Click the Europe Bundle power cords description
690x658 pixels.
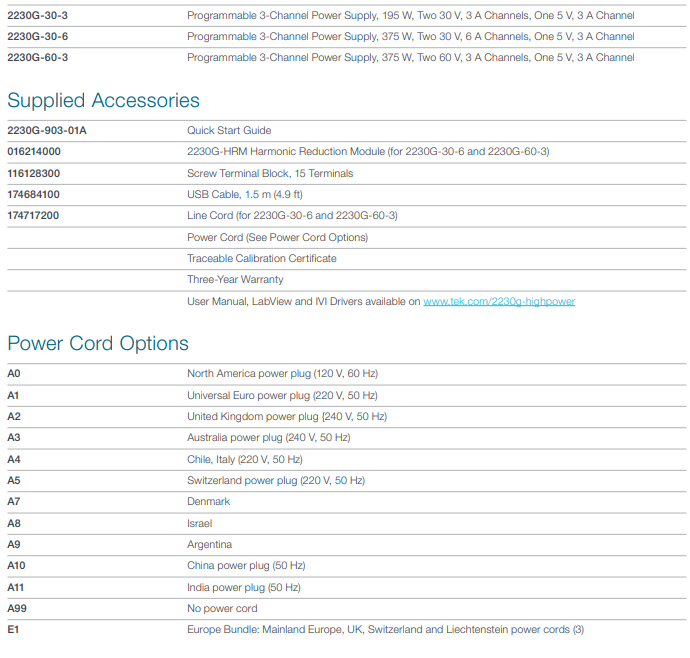(x=385, y=630)
